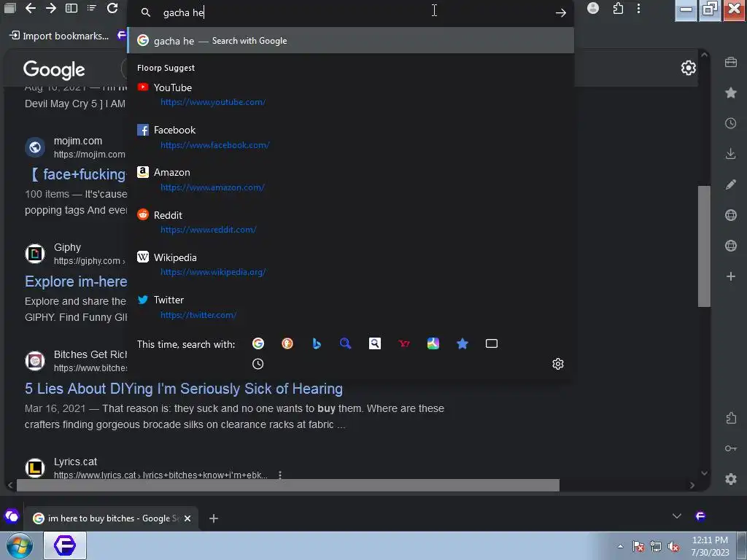Toggle the sidebar panel icon in toolbar

(x=71, y=8)
